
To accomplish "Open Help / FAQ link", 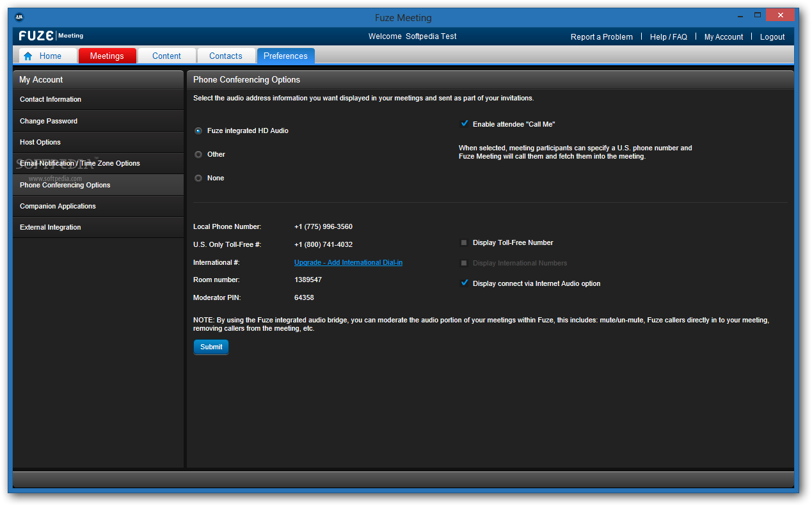I will pos(669,37).
